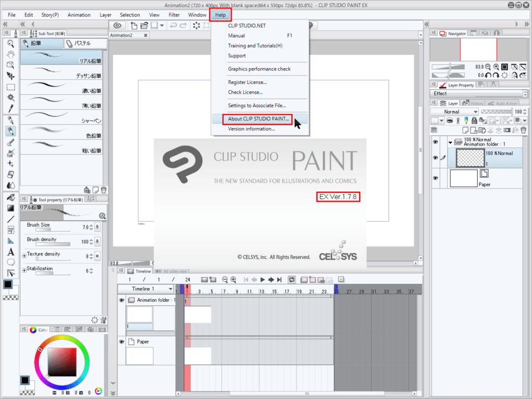Click frame 13 on the timeline ruler
This screenshot has width=532, height=399.
pos(262,291)
